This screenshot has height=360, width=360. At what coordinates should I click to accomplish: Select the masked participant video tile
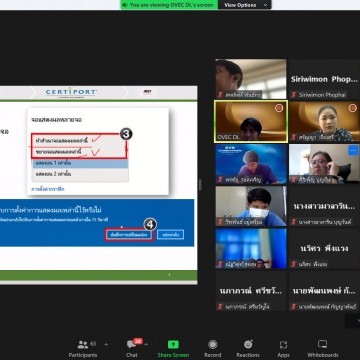pos(251,206)
